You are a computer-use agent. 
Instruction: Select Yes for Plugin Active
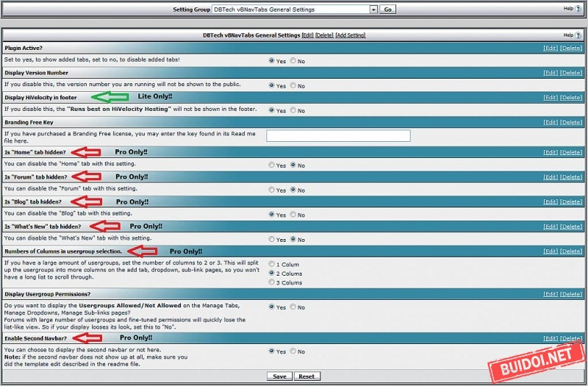(273, 61)
